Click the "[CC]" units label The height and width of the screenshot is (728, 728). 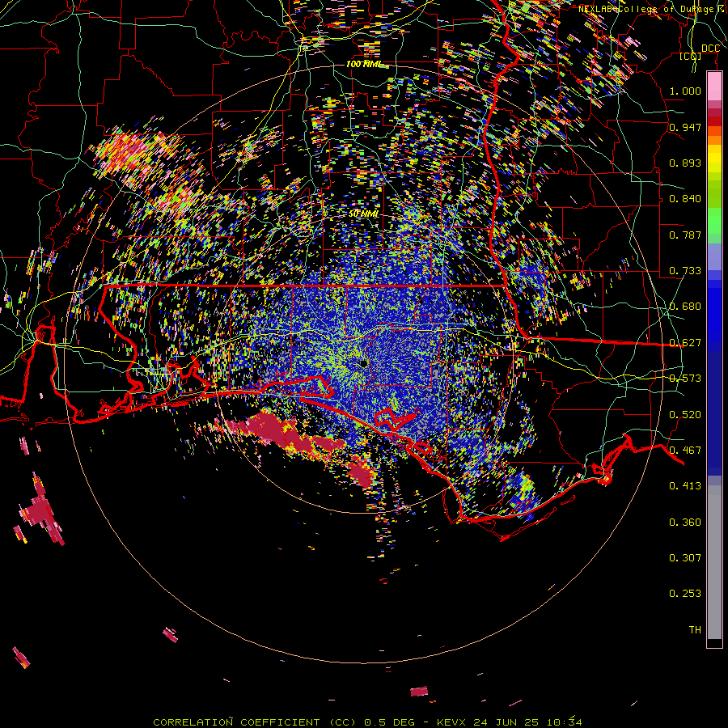pos(691,56)
